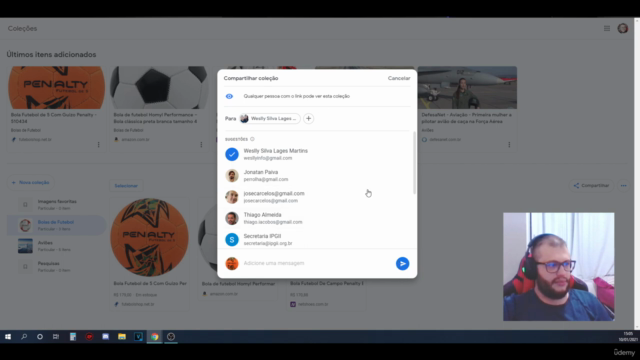Open options menu of Penalty ball card
The width and height of the screenshot is (640, 360).
click(x=98, y=144)
